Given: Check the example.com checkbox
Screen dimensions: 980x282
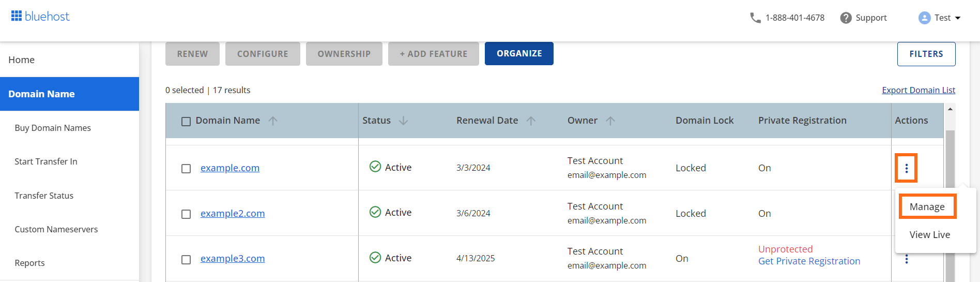Looking at the screenshot, I should [x=186, y=169].
